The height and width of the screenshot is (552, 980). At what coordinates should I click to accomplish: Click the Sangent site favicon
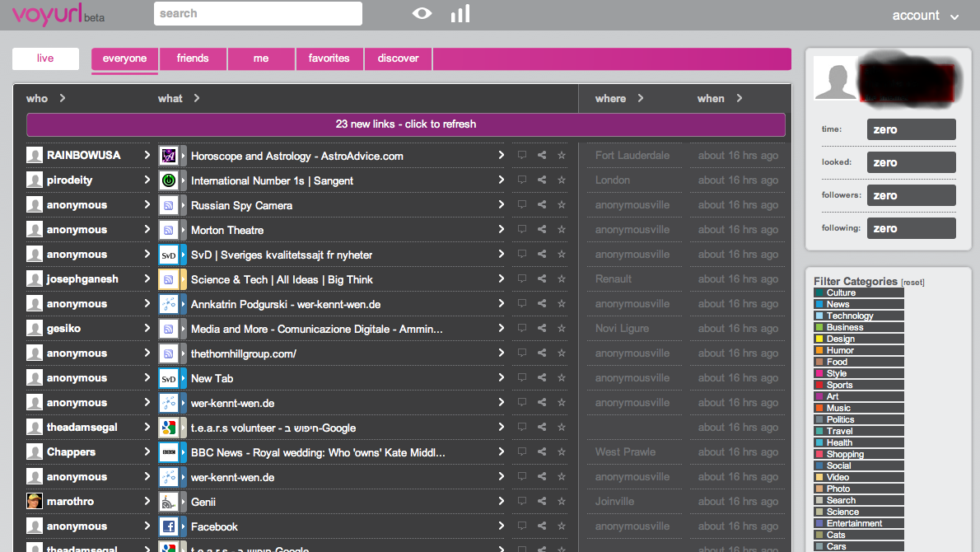[168, 180]
